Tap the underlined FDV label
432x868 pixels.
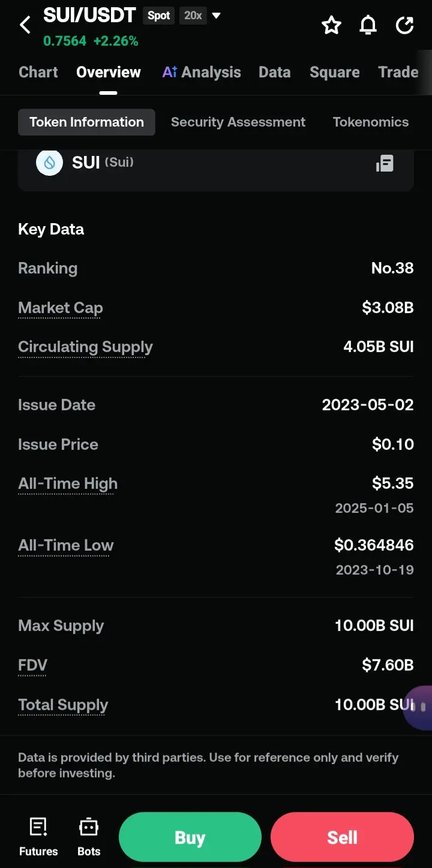click(32, 665)
